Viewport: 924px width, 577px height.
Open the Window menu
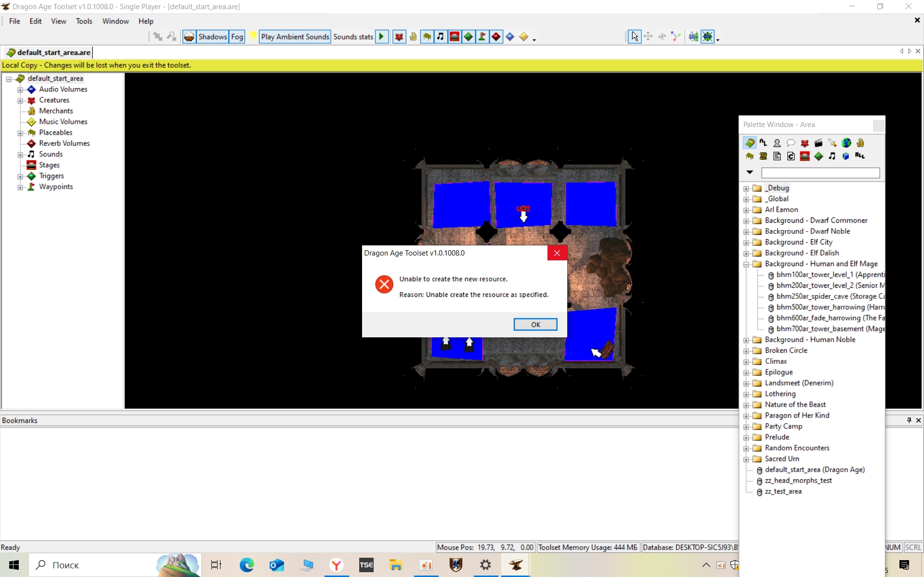115,21
